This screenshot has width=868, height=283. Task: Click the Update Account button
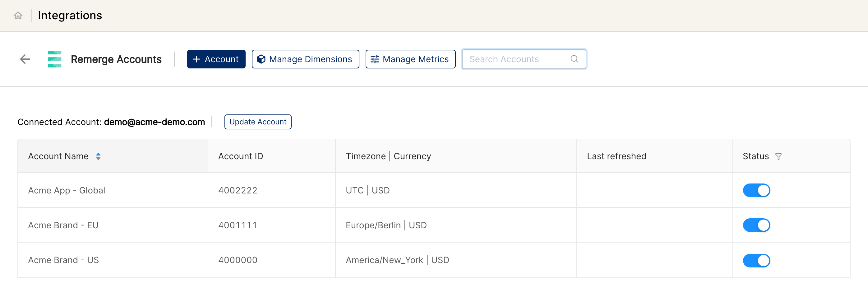[258, 122]
